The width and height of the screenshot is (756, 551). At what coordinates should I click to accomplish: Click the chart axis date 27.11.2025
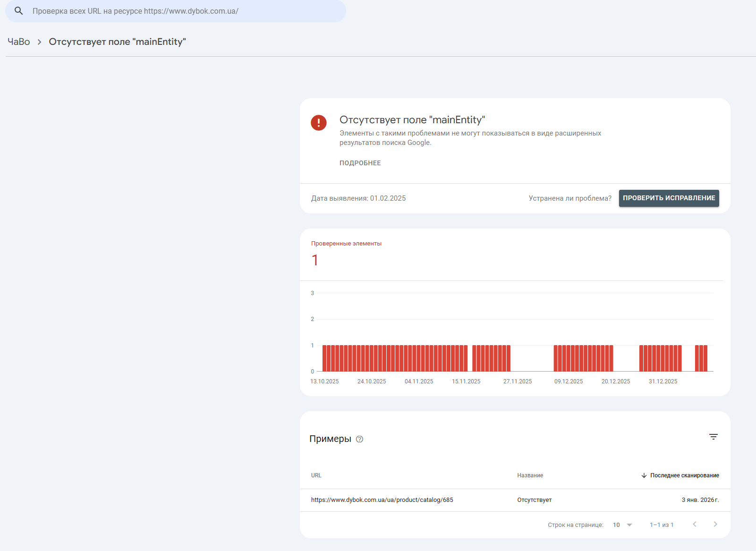518,381
